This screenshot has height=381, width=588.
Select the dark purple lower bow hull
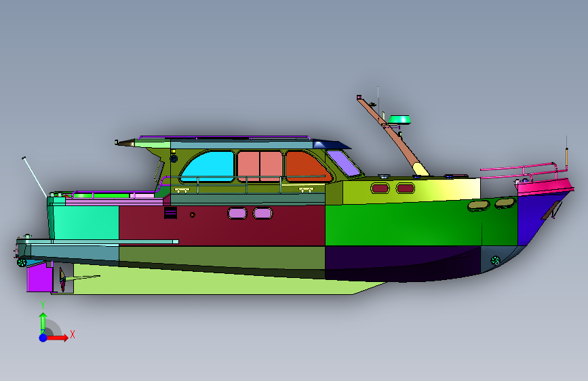[401, 262]
